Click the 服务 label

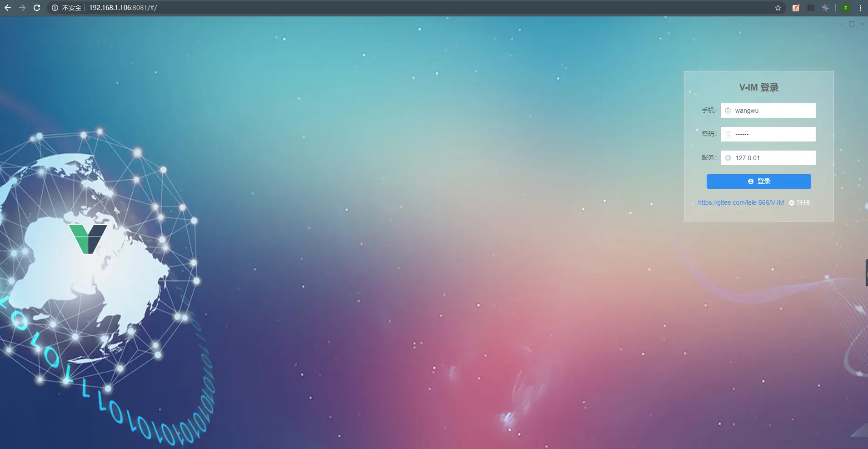coord(709,157)
